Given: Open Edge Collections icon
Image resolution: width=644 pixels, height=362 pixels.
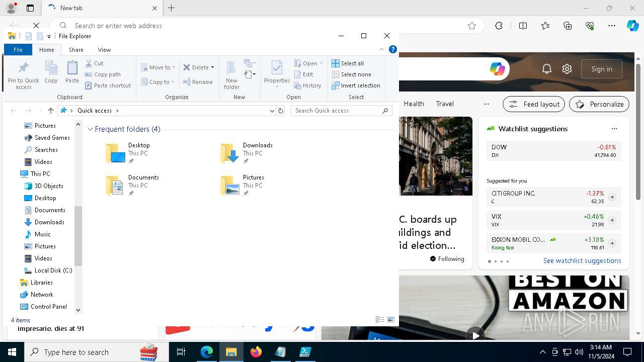Looking at the screenshot, I should pyautogui.click(x=568, y=26).
